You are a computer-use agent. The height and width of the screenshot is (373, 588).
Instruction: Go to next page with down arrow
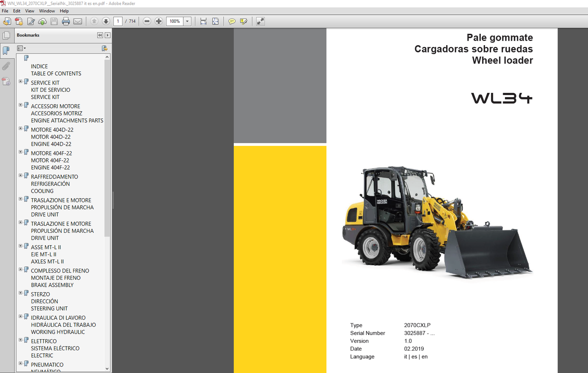106,21
